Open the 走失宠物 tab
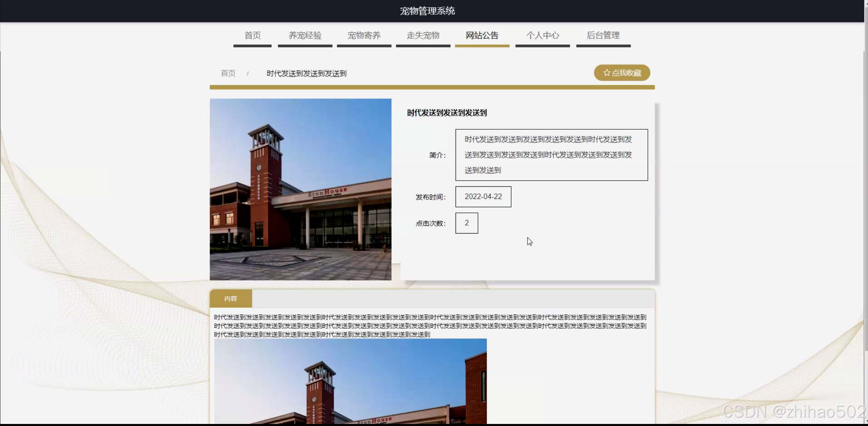 point(423,36)
